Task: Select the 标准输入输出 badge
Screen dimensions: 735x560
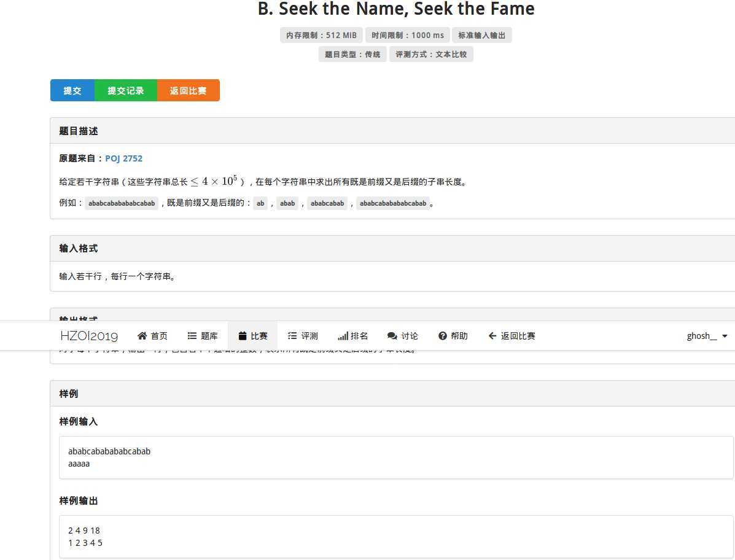Action: click(x=482, y=35)
